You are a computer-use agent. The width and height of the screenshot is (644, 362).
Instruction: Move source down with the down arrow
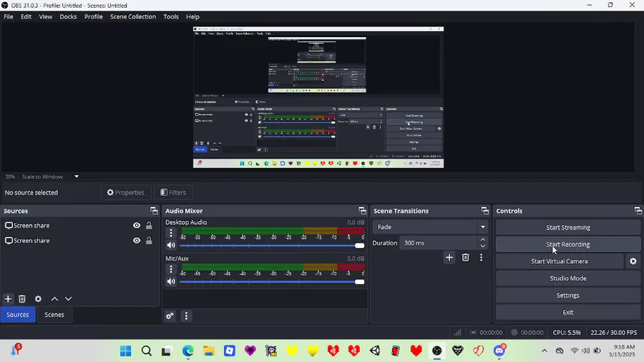tap(68, 299)
